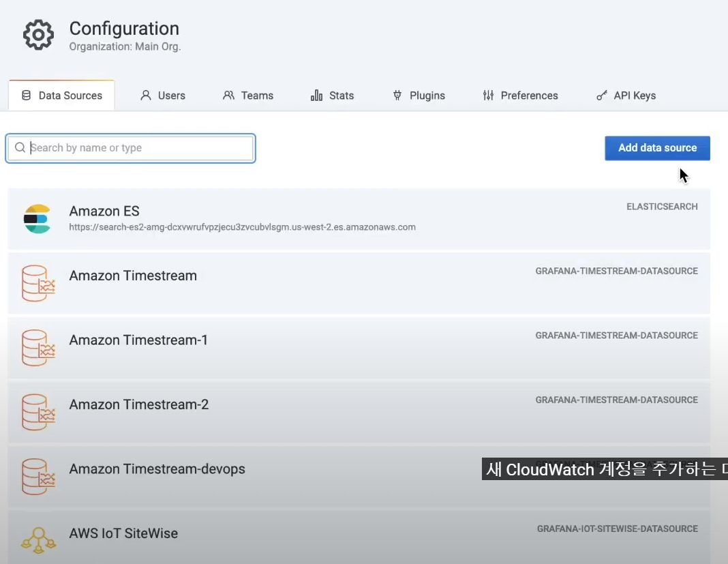Image resolution: width=728 pixels, height=564 pixels.
Task: Click the Elasticsearch logo icon
Action: [x=37, y=219]
